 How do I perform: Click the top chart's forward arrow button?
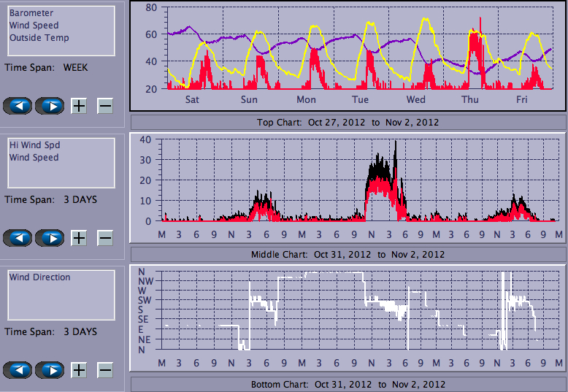(x=50, y=106)
